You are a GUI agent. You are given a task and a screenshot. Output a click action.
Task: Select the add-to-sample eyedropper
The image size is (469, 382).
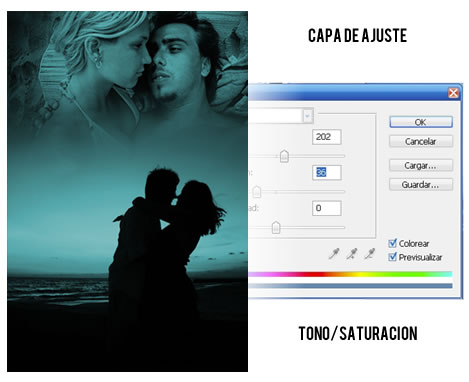coord(352,254)
